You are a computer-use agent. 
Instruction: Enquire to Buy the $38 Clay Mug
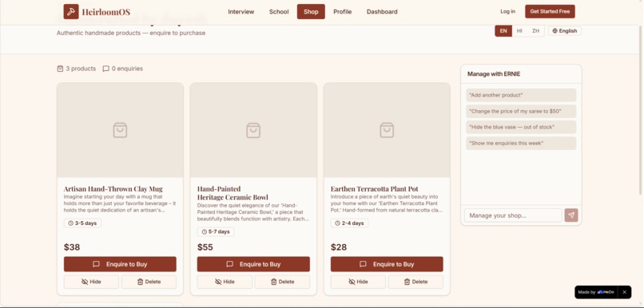coord(120,264)
